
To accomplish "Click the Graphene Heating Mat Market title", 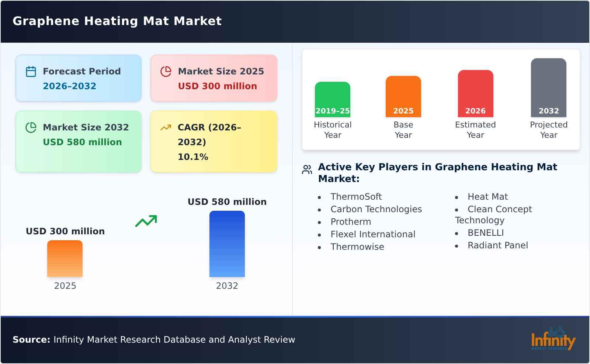I will 117,21.
